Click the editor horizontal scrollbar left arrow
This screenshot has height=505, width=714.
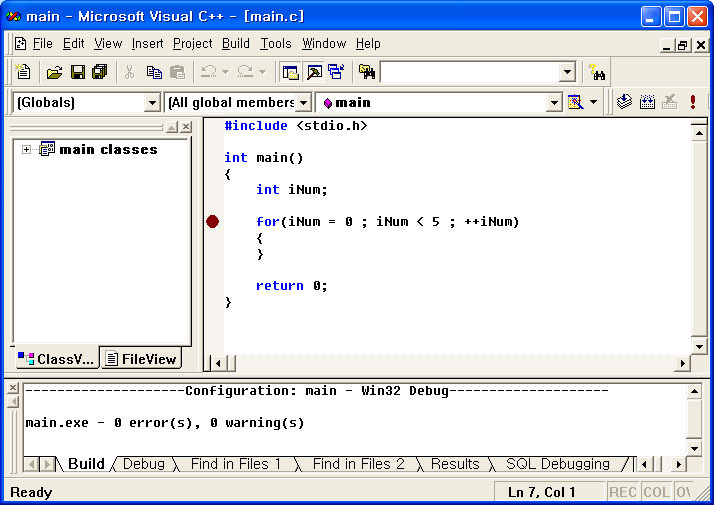click(218, 363)
